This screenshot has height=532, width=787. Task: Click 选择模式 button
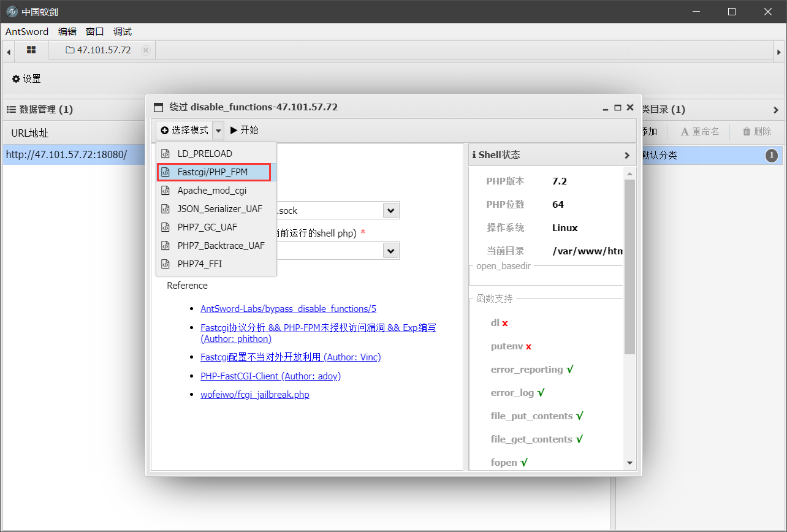(x=184, y=130)
